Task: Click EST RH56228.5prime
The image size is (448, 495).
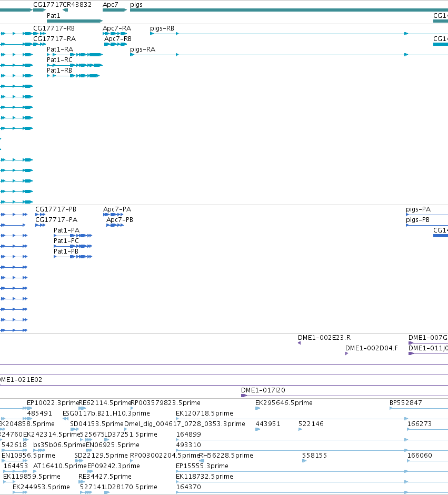Action: click(x=226, y=455)
